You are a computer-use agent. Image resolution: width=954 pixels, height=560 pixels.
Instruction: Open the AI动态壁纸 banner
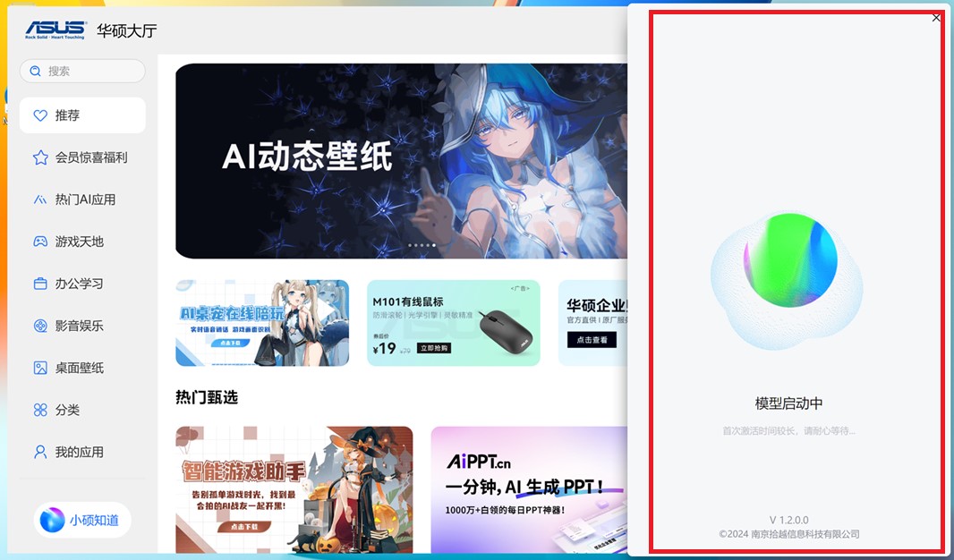(401, 161)
